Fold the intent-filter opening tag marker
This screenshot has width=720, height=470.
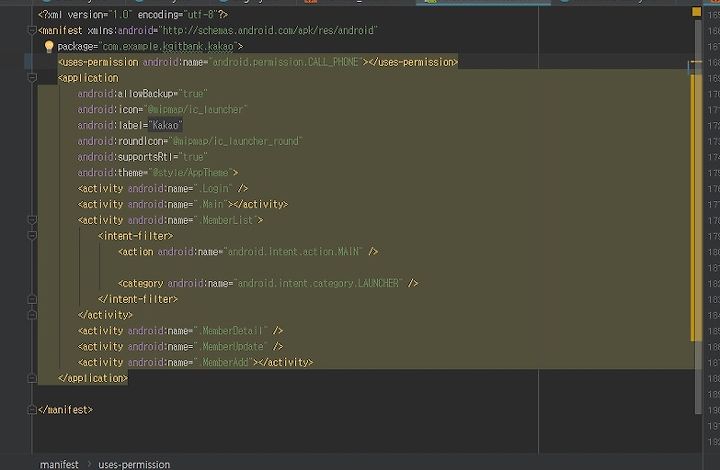click(x=32, y=236)
